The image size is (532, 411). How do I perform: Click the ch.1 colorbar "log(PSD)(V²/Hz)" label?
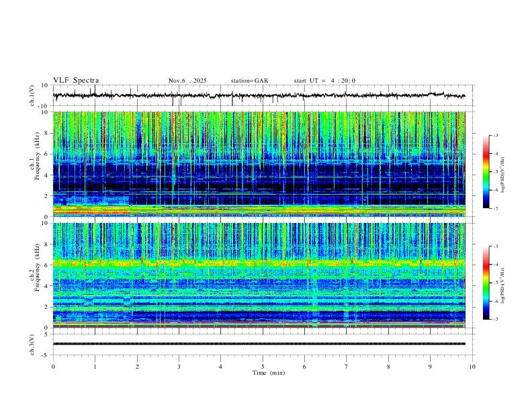click(503, 175)
